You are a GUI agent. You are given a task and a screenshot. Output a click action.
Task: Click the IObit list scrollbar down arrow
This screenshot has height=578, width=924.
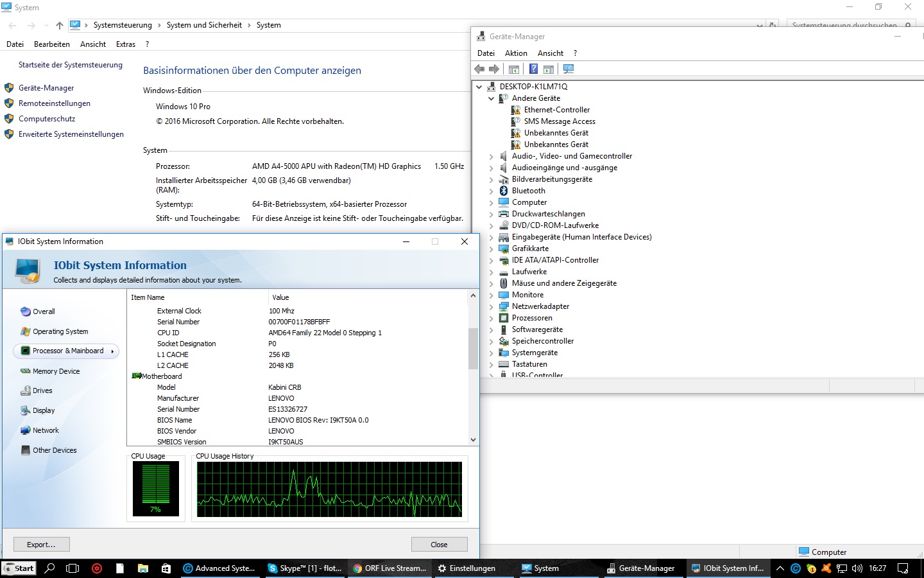coord(473,440)
